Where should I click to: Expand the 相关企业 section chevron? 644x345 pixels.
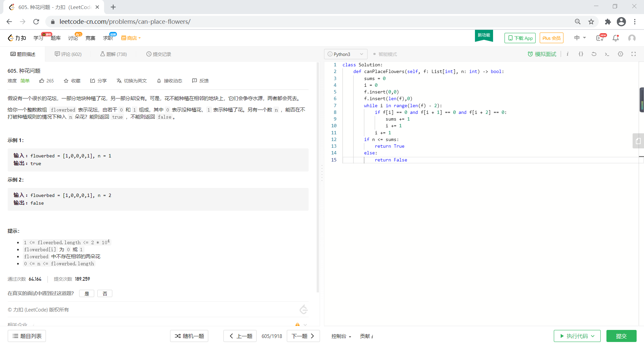click(x=305, y=325)
